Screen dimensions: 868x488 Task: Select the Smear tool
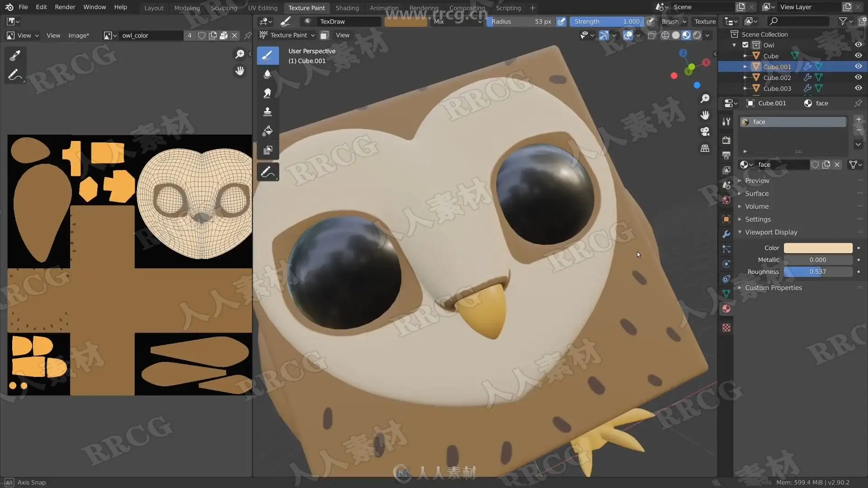[268, 93]
